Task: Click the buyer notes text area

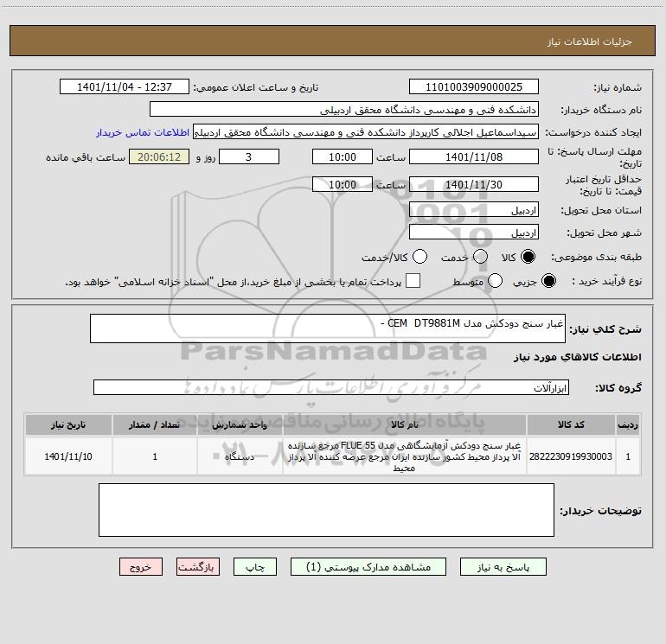Action: pyautogui.click(x=326, y=510)
